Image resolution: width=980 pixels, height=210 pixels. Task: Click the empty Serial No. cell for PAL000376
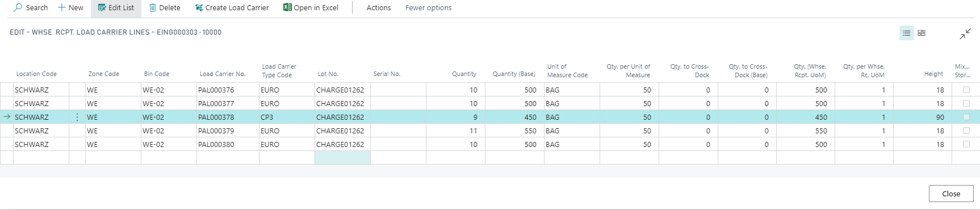(x=398, y=90)
